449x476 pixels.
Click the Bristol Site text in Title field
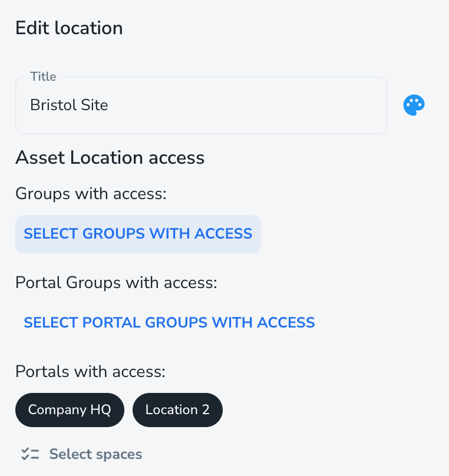69,105
